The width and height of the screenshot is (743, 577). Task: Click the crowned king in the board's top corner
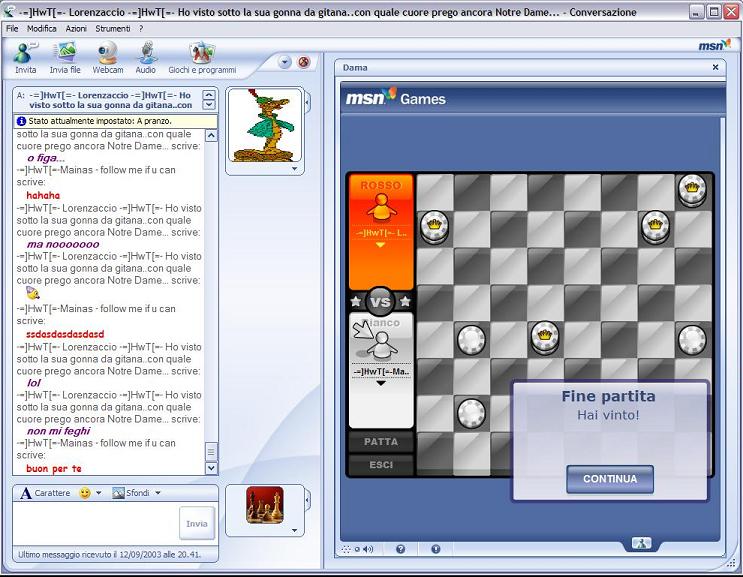coord(692,190)
